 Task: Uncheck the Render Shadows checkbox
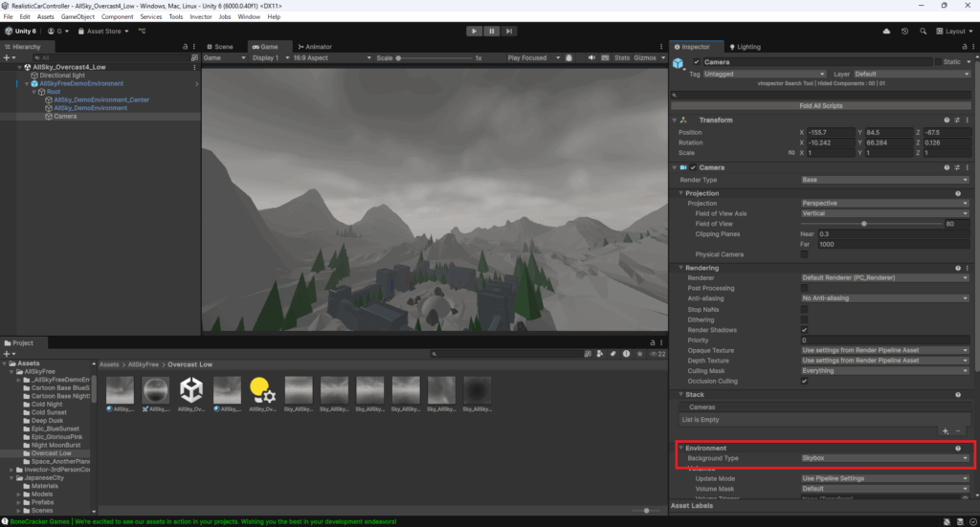pos(804,330)
